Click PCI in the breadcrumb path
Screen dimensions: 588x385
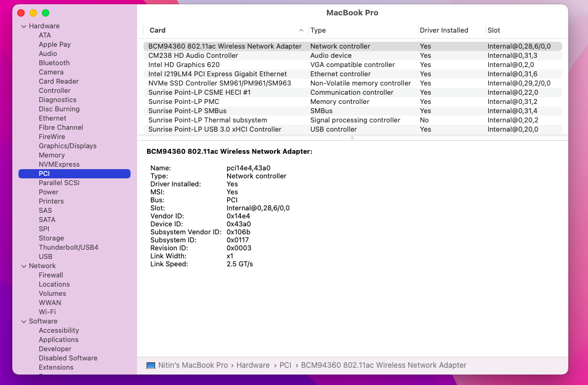click(286, 365)
